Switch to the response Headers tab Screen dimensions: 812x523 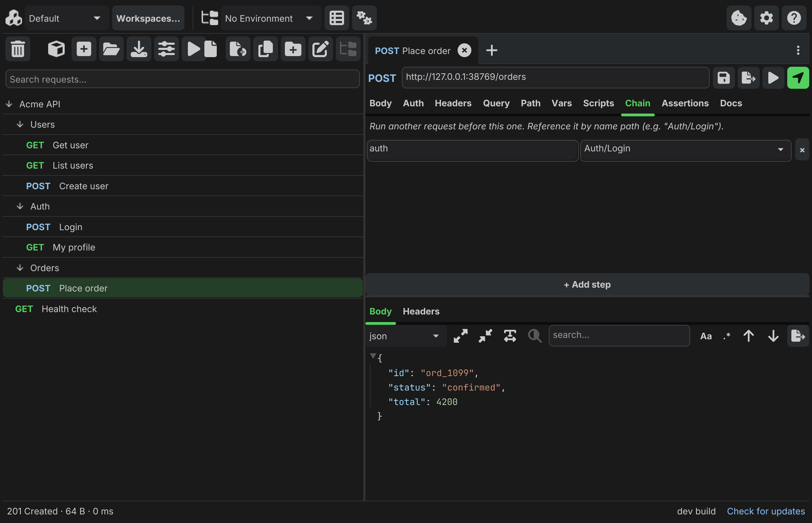[x=421, y=311]
